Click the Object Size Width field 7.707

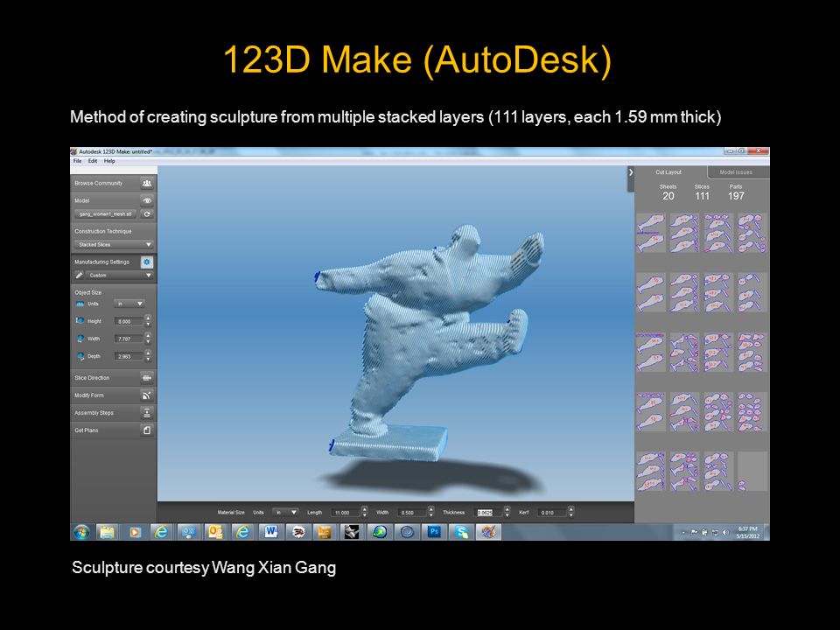tap(129, 339)
